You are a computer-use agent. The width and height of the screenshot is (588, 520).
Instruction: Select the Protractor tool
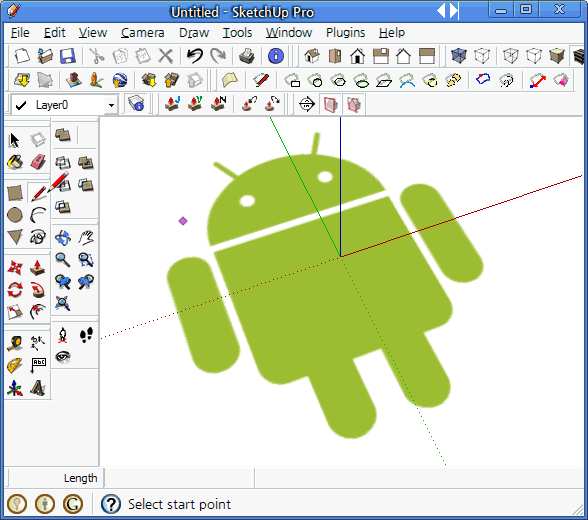click(15, 366)
